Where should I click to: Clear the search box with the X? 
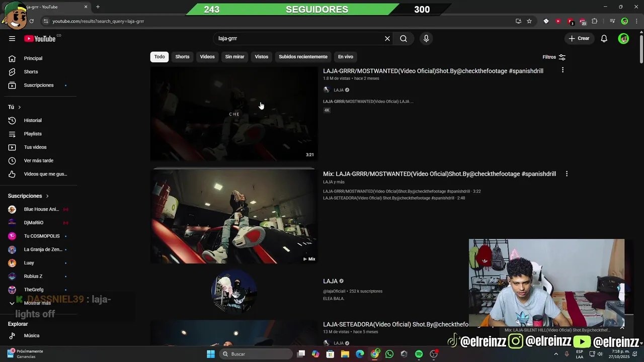click(387, 39)
